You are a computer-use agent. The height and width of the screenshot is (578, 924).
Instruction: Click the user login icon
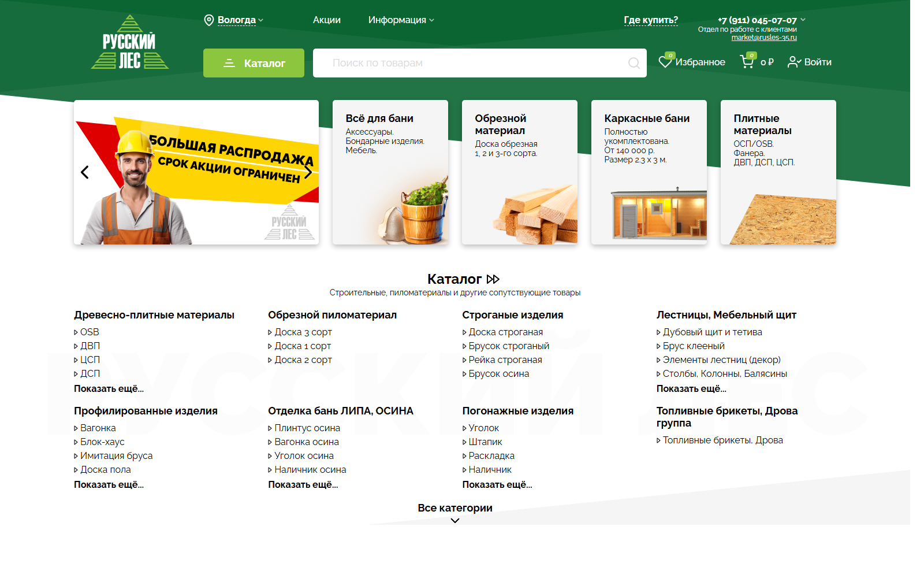pyautogui.click(x=794, y=62)
